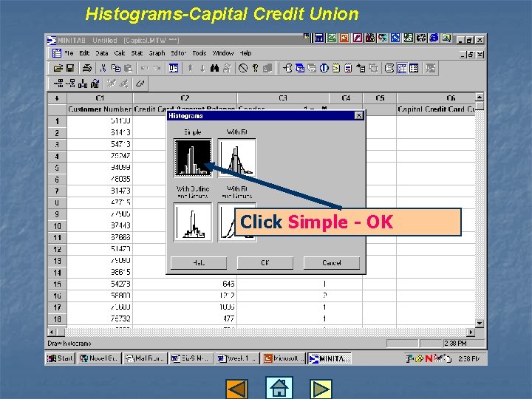The height and width of the screenshot is (399, 532).
Task: Open the Calc menu
Action: pos(120,53)
